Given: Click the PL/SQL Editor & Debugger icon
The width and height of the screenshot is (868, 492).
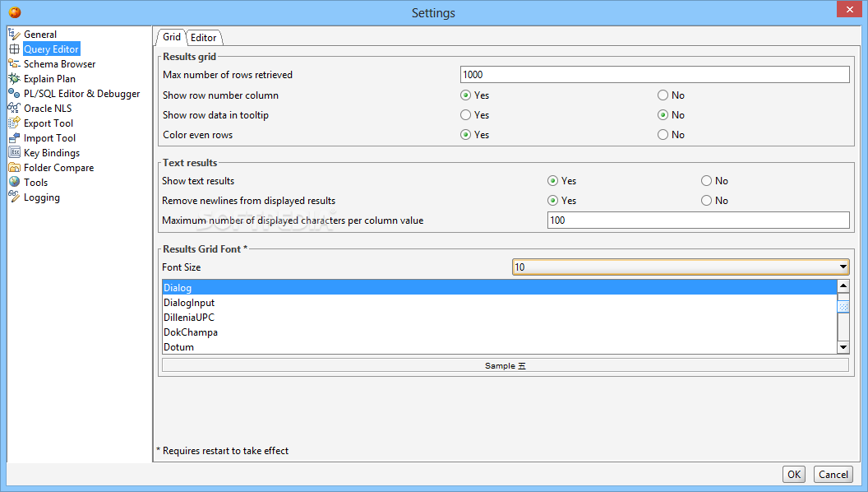Looking at the screenshot, I should point(15,94).
